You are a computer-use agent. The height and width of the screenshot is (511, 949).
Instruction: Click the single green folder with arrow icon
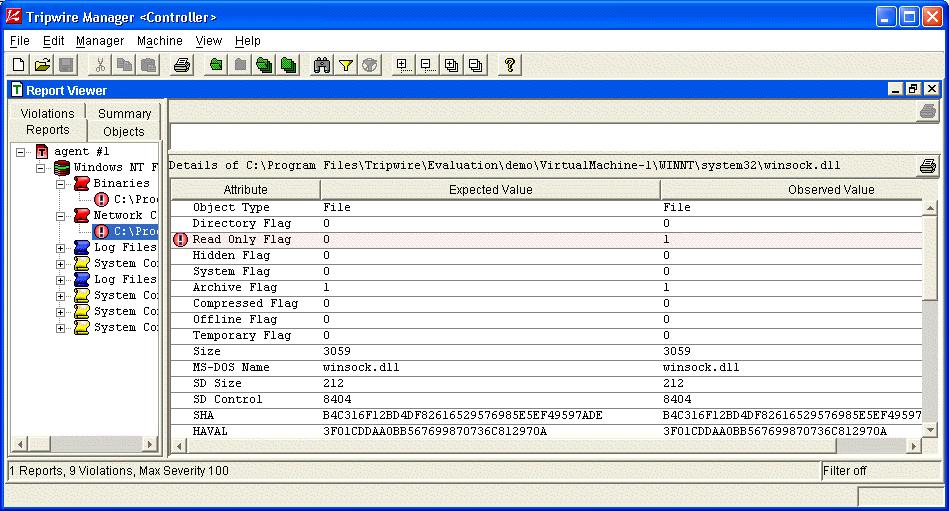point(216,65)
